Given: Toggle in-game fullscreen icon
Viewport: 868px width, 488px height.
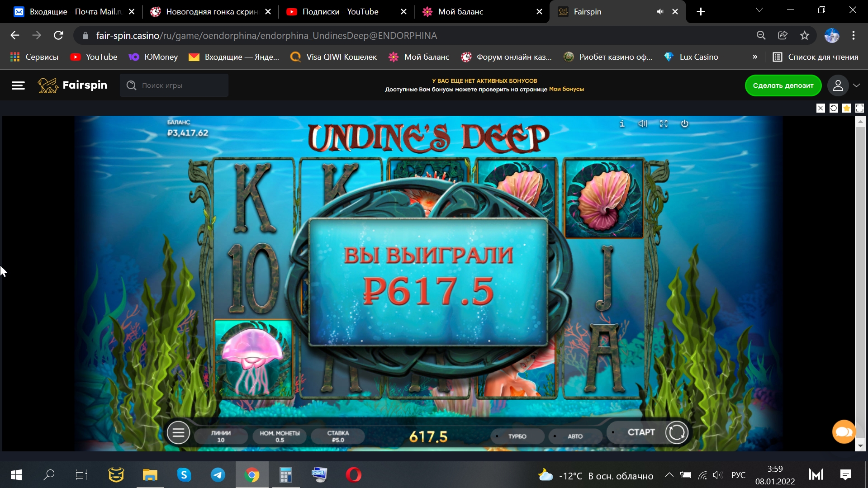Looking at the screenshot, I should [664, 123].
